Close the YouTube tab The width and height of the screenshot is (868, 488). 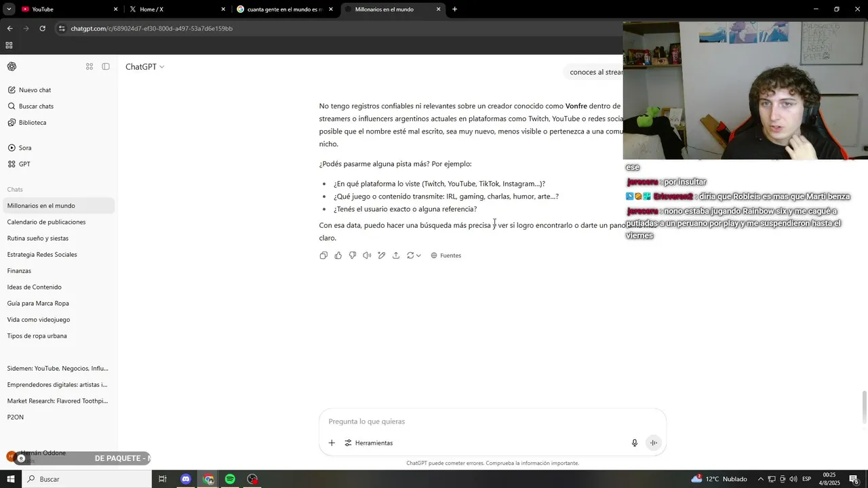point(115,9)
